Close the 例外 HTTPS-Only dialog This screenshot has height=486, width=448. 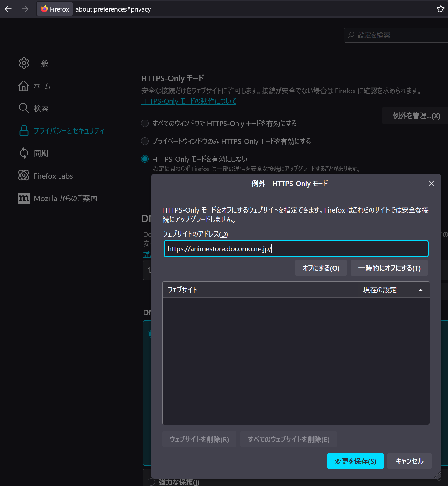(431, 183)
